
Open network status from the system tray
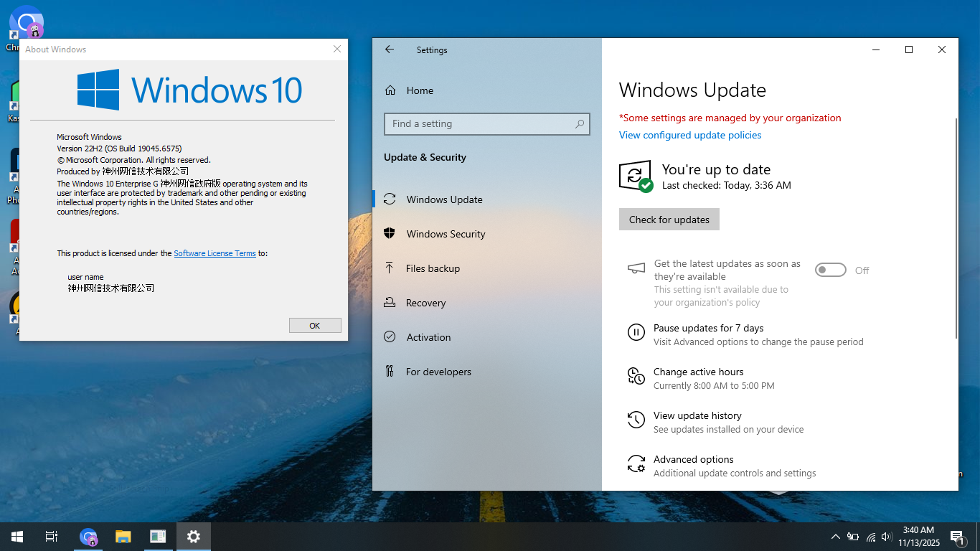click(x=871, y=537)
